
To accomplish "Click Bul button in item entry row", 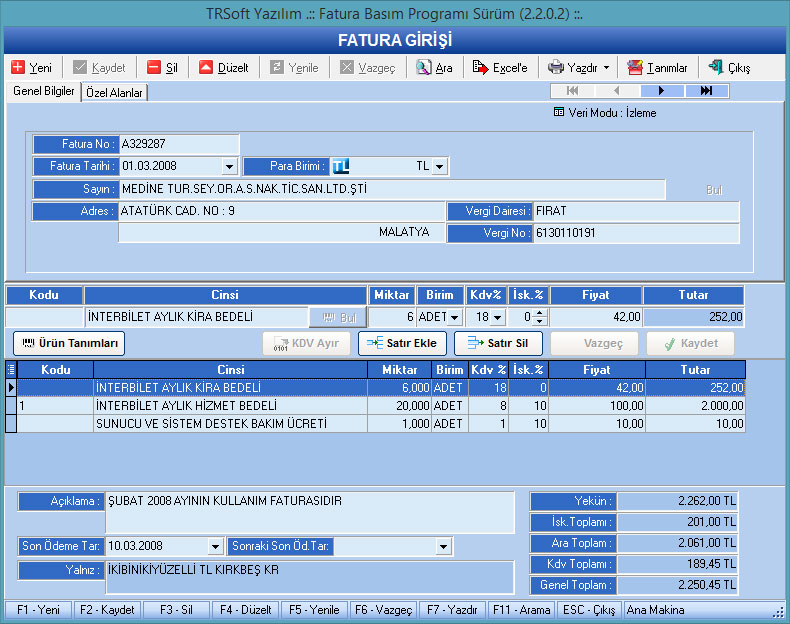I will 339,317.
